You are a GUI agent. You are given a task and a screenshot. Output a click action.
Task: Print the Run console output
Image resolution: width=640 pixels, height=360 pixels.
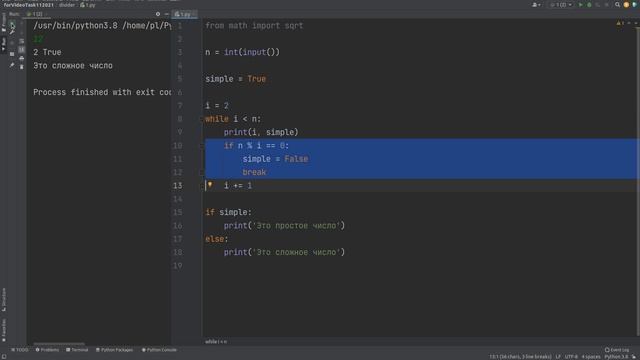22,58
